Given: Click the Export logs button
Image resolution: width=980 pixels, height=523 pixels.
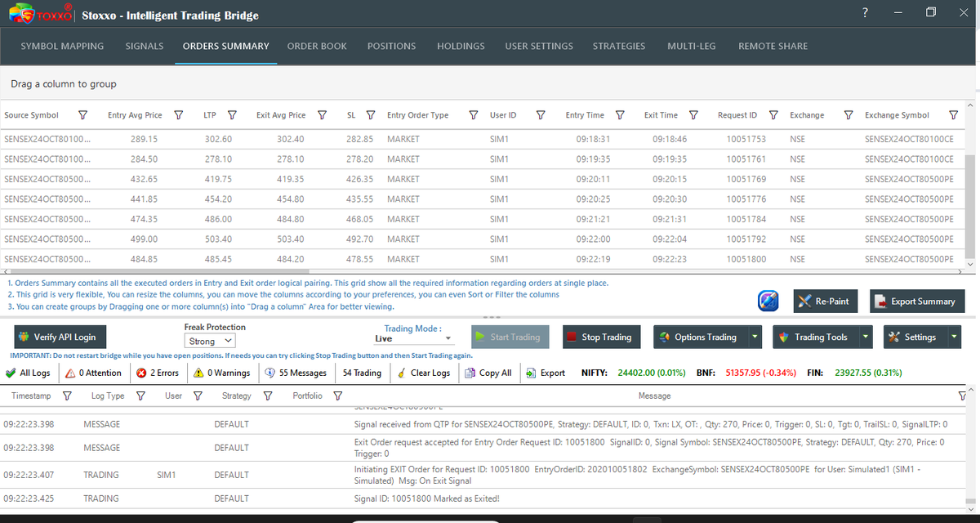Looking at the screenshot, I should pos(546,373).
